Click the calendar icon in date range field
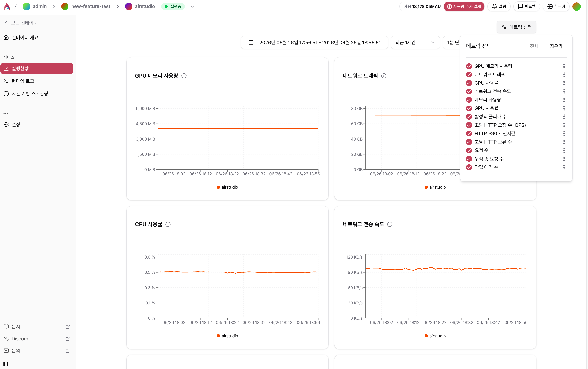This screenshot has width=588, height=369. point(251,43)
